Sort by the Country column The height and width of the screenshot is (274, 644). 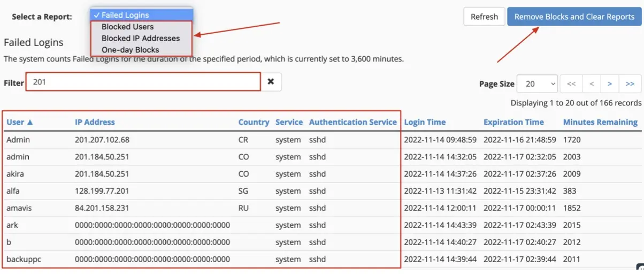point(254,122)
